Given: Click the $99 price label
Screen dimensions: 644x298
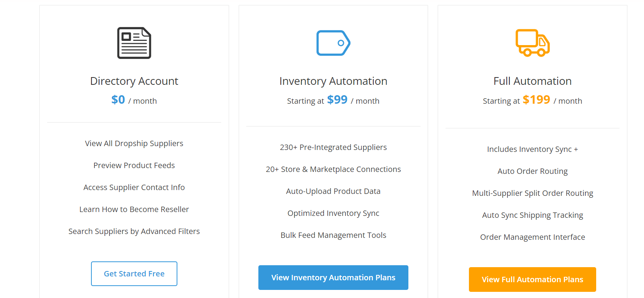Looking at the screenshot, I should pos(337,100).
